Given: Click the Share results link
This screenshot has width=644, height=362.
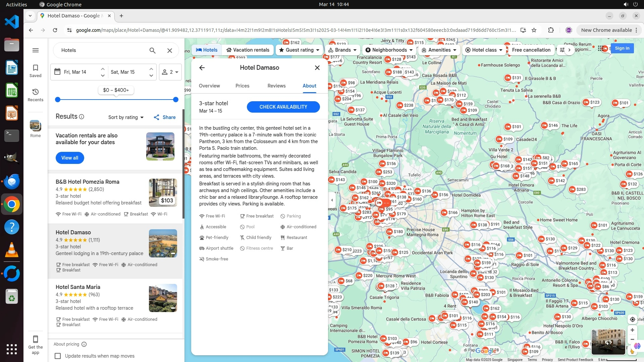Looking at the screenshot, I should click(165, 117).
